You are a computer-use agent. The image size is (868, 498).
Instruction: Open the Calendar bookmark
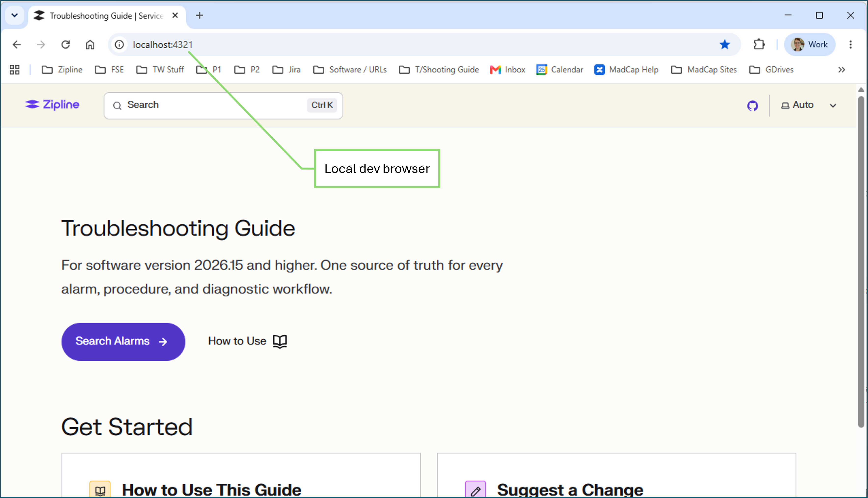(x=560, y=70)
